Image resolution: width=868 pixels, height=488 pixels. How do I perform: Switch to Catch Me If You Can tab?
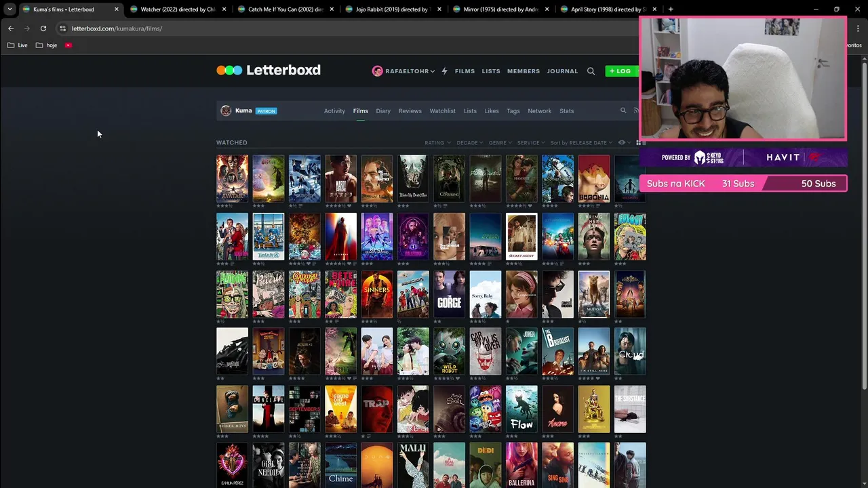pos(285,9)
